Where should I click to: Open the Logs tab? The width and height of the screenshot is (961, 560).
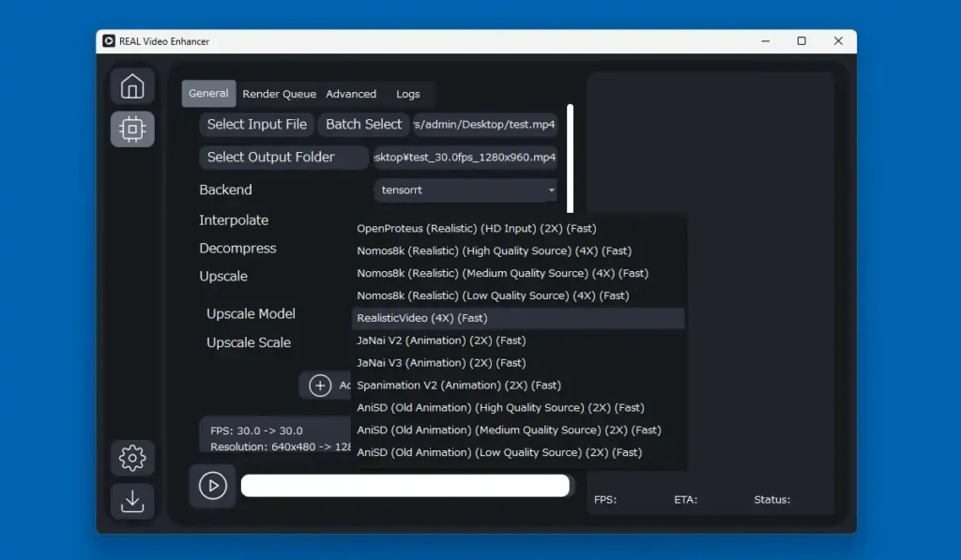coord(407,94)
